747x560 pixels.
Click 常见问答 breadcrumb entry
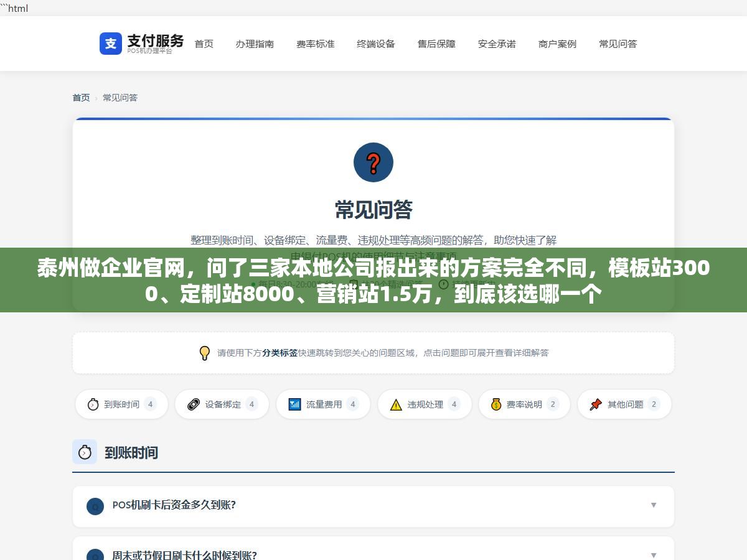click(120, 98)
